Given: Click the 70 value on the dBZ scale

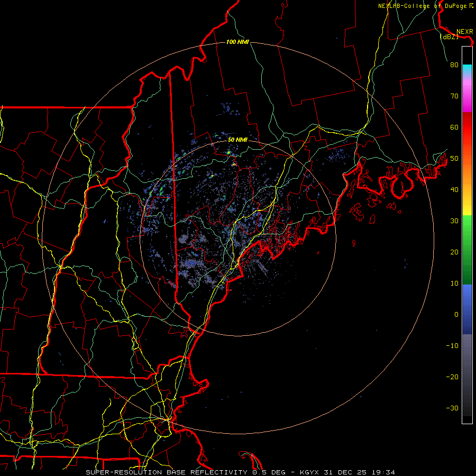Looking at the screenshot, I should [454, 96].
